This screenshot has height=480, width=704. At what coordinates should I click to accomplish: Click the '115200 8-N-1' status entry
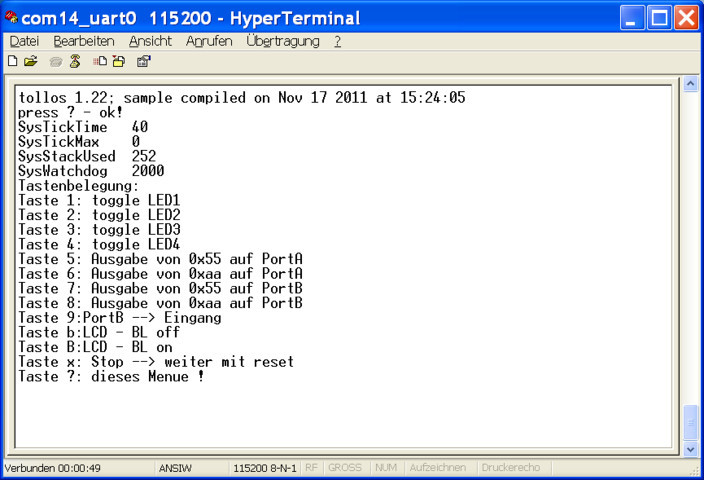(265, 468)
